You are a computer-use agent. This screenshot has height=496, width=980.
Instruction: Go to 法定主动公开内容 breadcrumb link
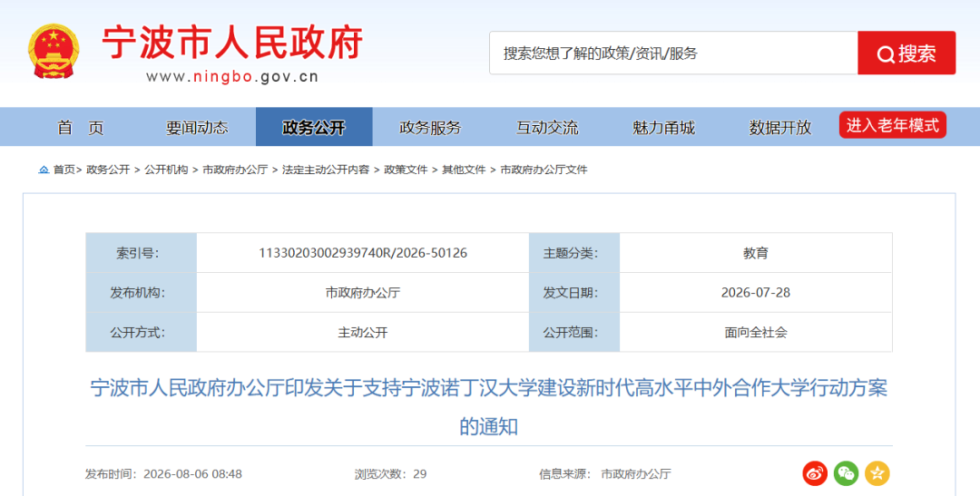tap(326, 170)
